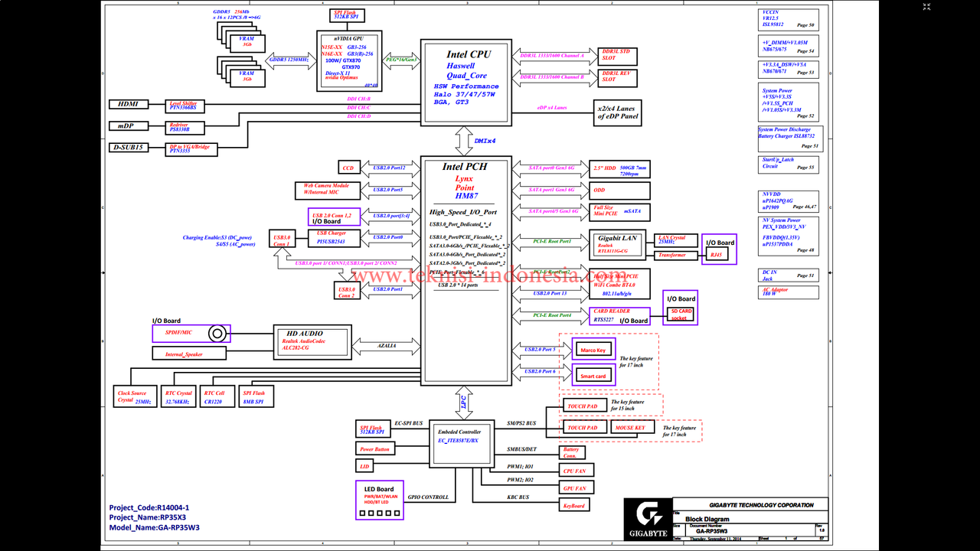
Task: Click the HDMI connector box
Action: pos(129,104)
